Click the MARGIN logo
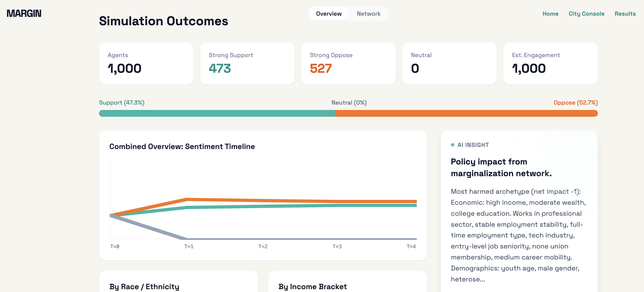644x292 pixels. [x=24, y=14]
